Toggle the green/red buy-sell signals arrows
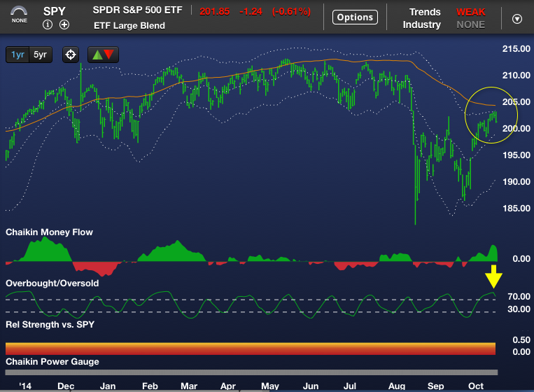The image size is (534, 392). [x=103, y=55]
